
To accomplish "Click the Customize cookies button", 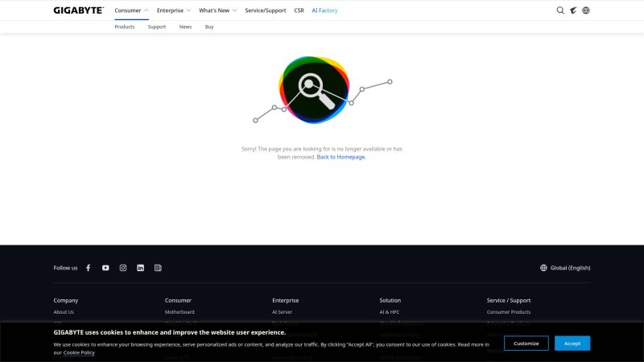I will (526, 343).
